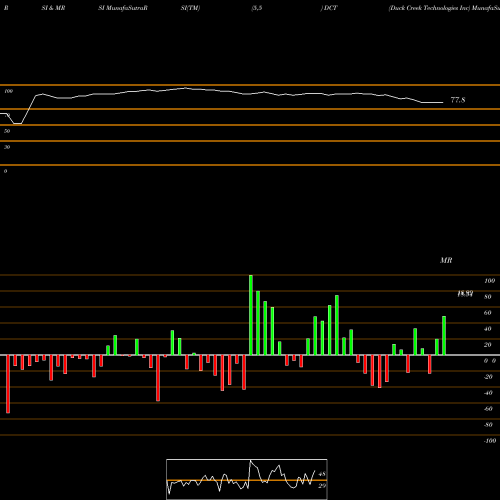Click the RSI axis label 30
This screenshot has height=500, width=500.
[x=7, y=147]
